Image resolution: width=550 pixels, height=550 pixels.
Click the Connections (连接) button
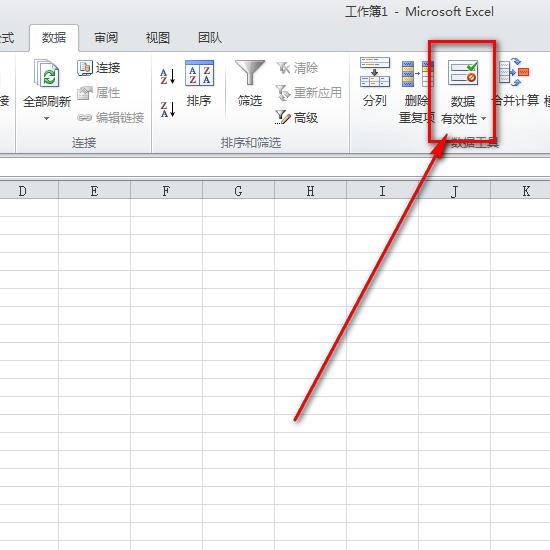[x=99, y=68]
